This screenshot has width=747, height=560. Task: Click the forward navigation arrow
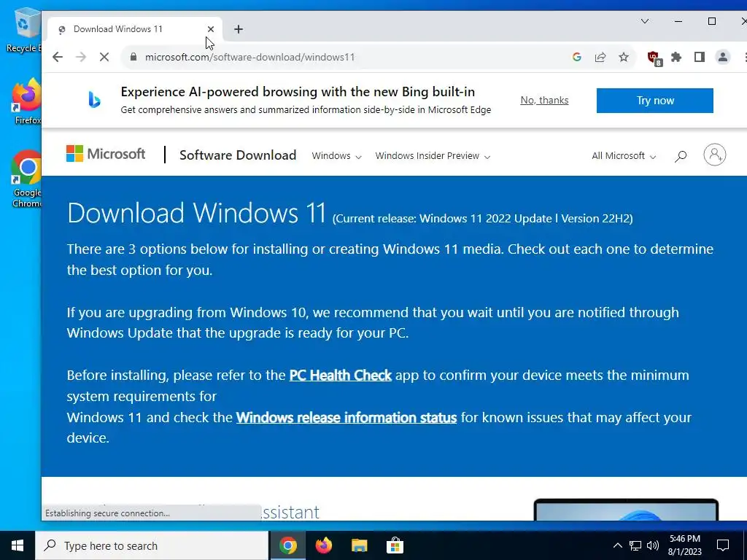tap(81, 57)
